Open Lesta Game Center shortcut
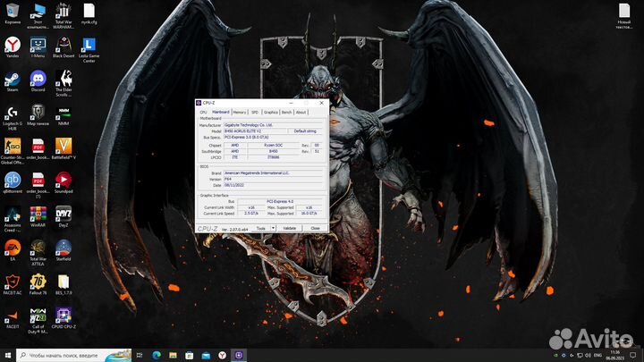The image size is (644, 362). coord(89,50)
